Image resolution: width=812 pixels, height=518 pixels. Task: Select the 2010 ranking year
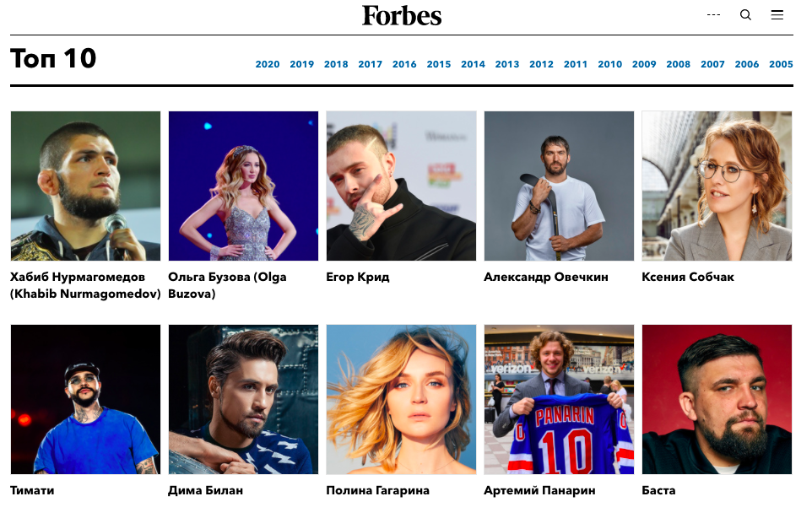(610, 64)
